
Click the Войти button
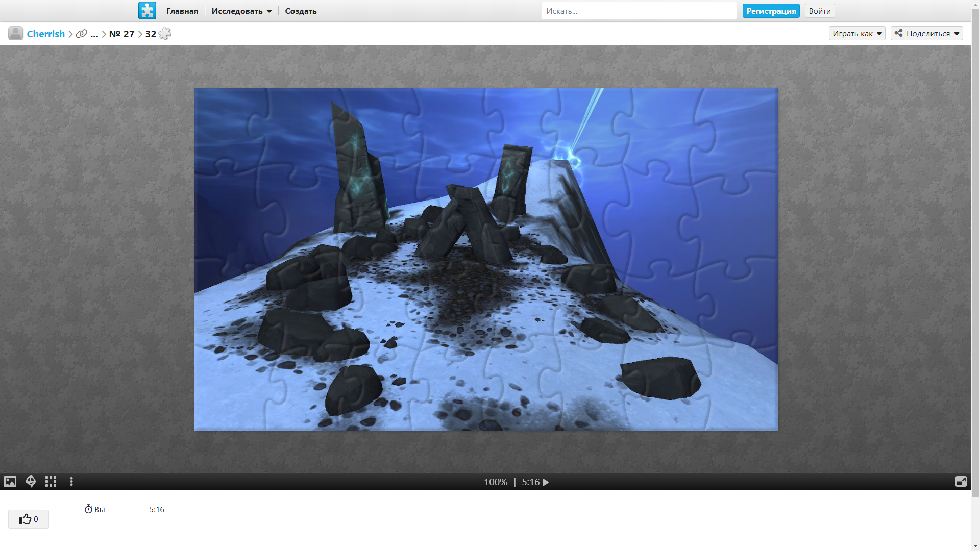pyautogui.click(x=820, y=11)
